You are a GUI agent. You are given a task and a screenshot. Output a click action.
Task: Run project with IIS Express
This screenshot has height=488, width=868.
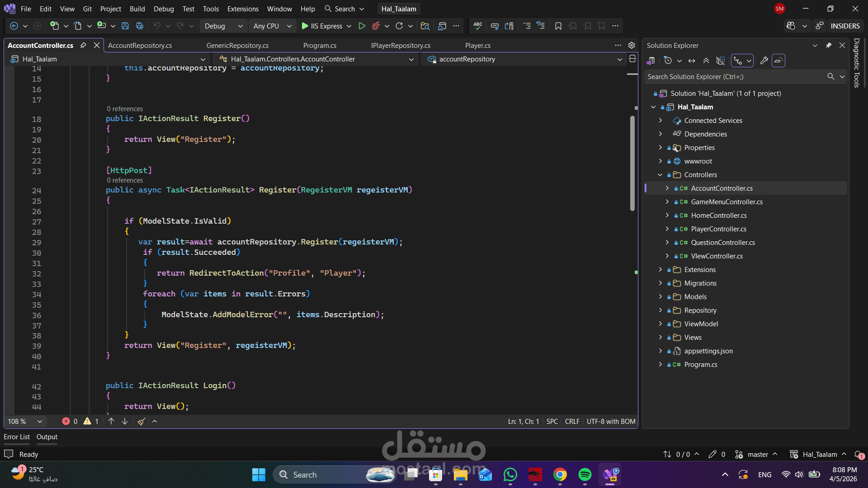[322, 26]
